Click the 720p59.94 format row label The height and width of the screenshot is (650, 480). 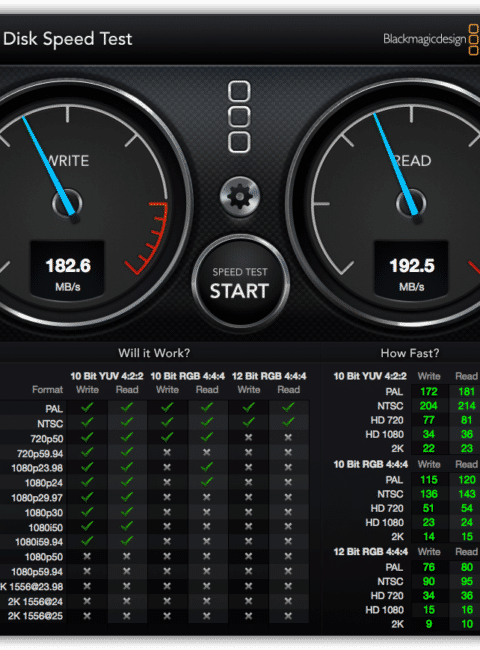pos(40,454)
